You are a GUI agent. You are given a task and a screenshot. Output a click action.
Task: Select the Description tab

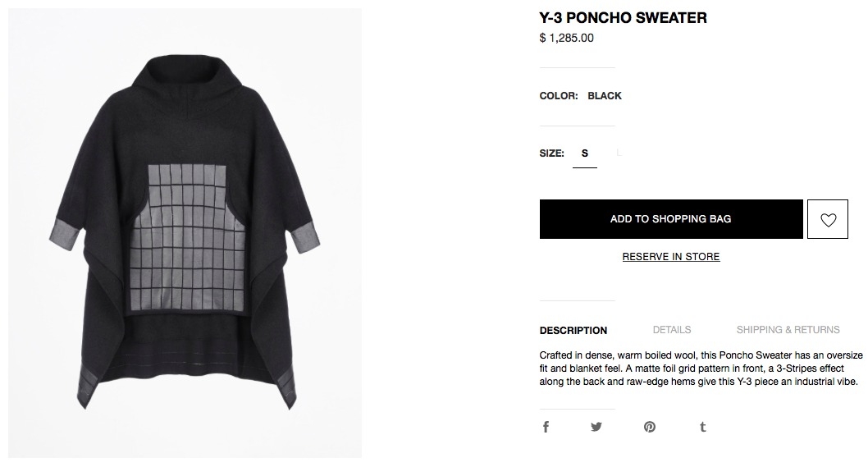573,330
